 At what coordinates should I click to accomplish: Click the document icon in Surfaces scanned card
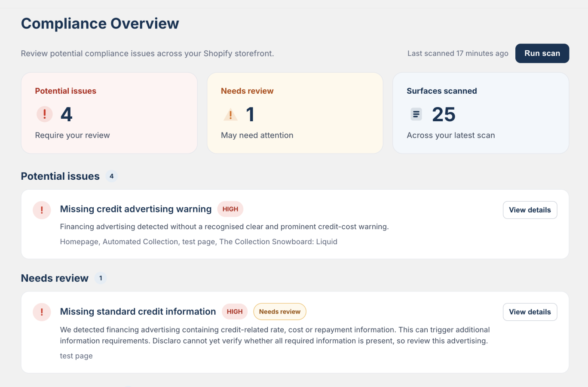click(x=416, y=114)
